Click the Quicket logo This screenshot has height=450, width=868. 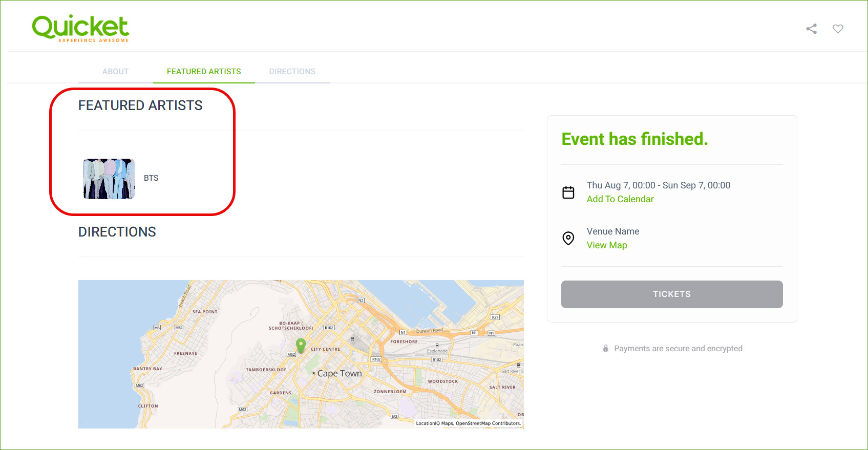pos(80,28)
